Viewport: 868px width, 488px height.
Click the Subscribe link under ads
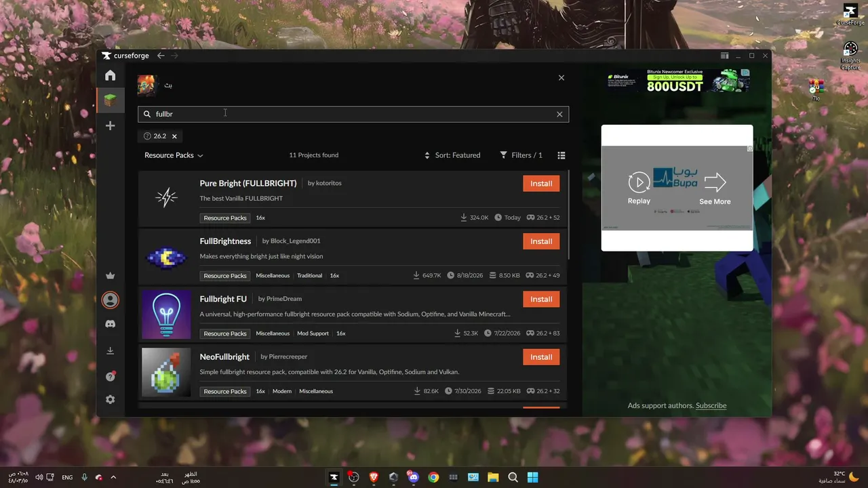coord(711,406)
